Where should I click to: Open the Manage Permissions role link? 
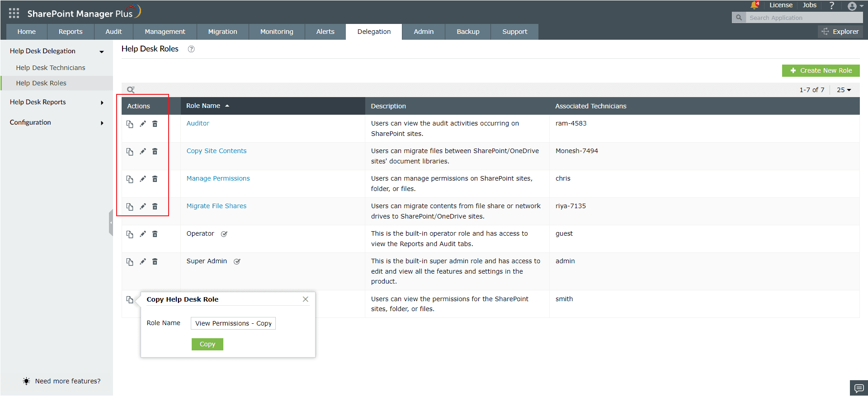tap(218, 178)
